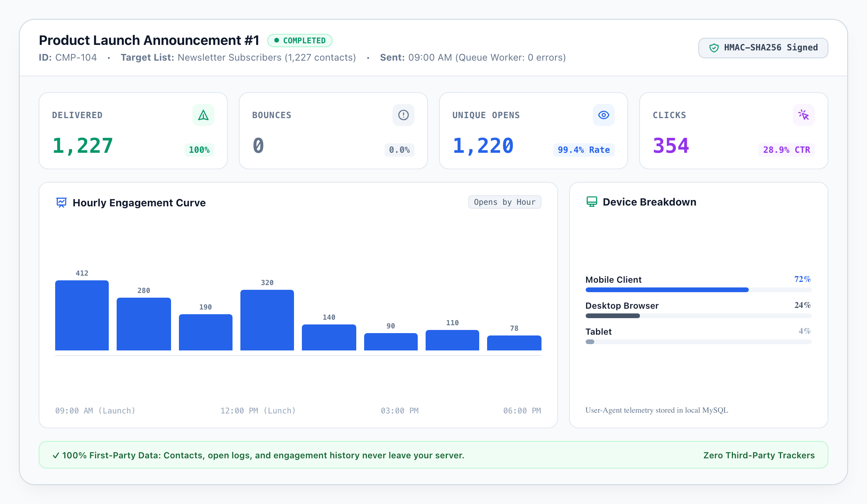Click the Hourly Engagement chart icon
Screen dimensions: 867x504
click(61, 202)
